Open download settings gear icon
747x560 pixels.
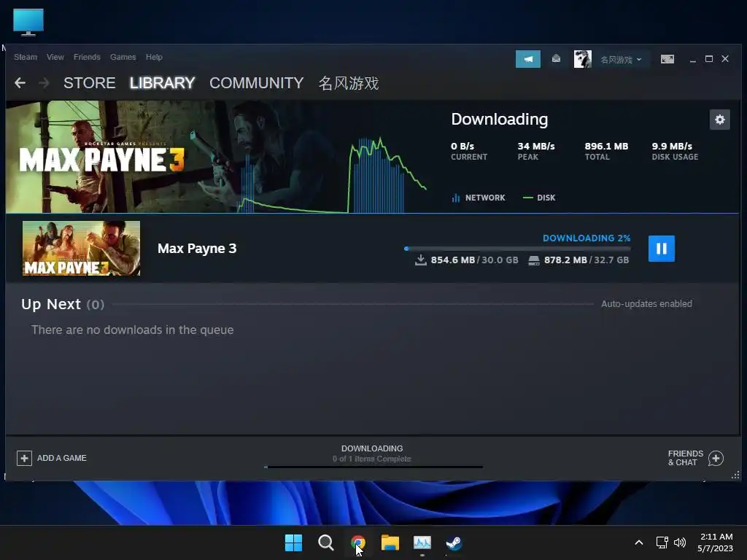click(719, 120)
